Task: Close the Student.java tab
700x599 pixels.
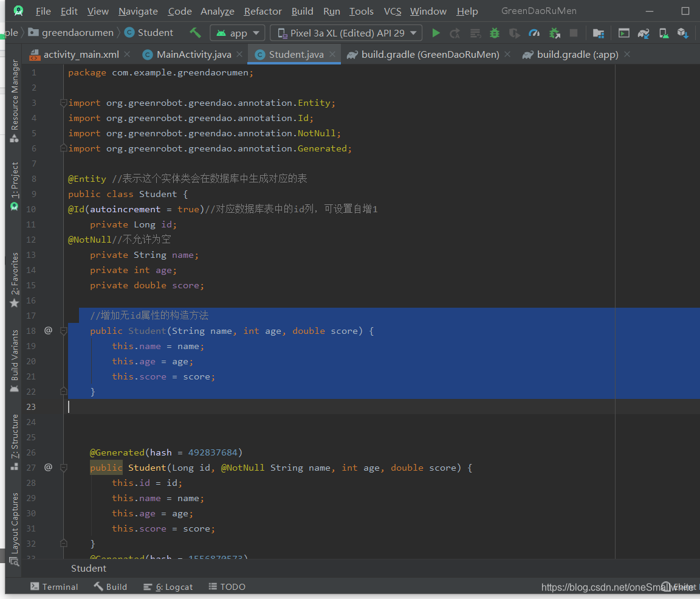Action: coord(332,54)
